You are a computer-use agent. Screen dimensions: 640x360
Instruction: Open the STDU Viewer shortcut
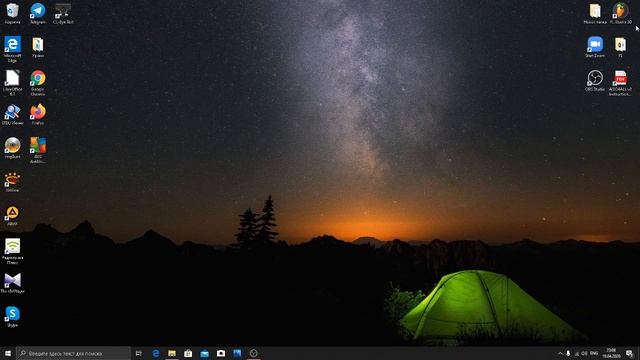[12, 114]
